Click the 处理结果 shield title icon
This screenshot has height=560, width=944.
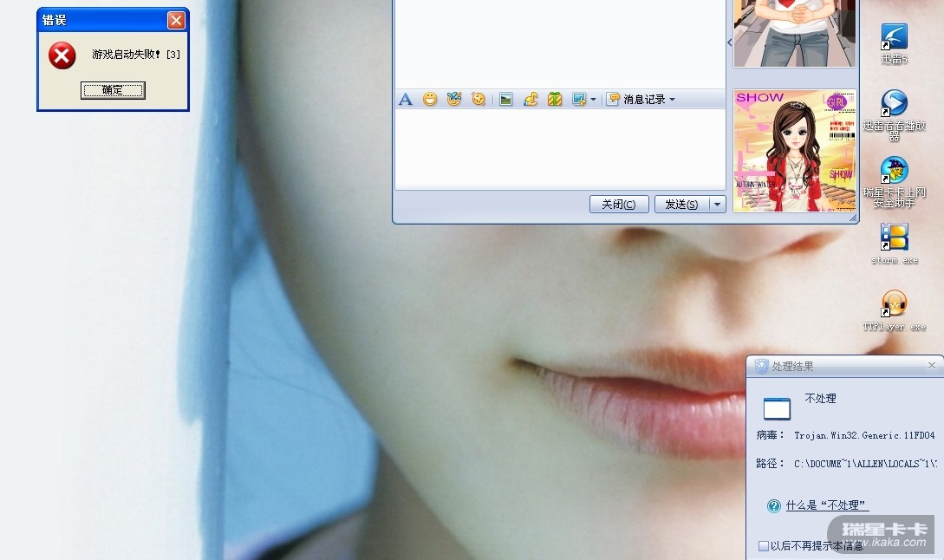tap(762, 366)
